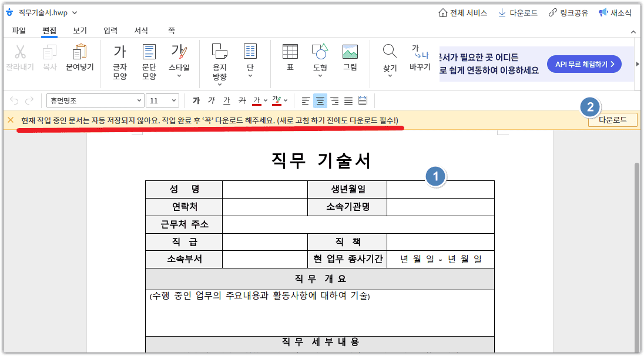Open the 글자 모양 character formatting
Screen dimensions: 644x356
pos(120,59)
